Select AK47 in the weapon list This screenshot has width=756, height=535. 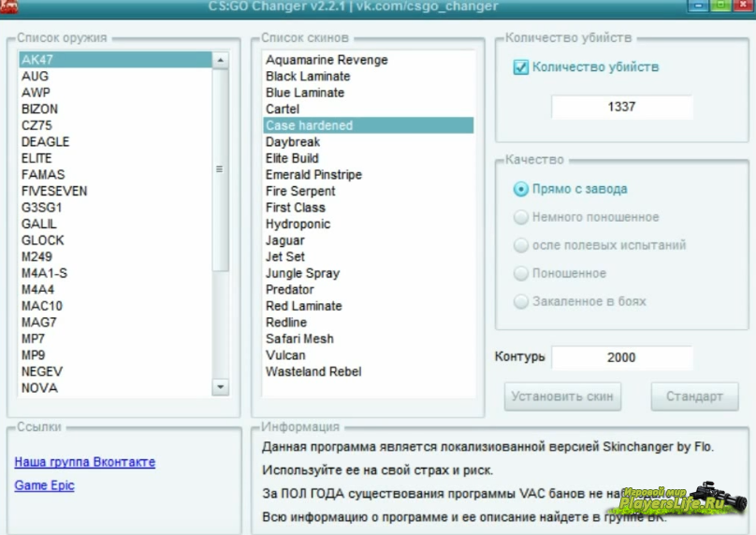click(115, 60)
